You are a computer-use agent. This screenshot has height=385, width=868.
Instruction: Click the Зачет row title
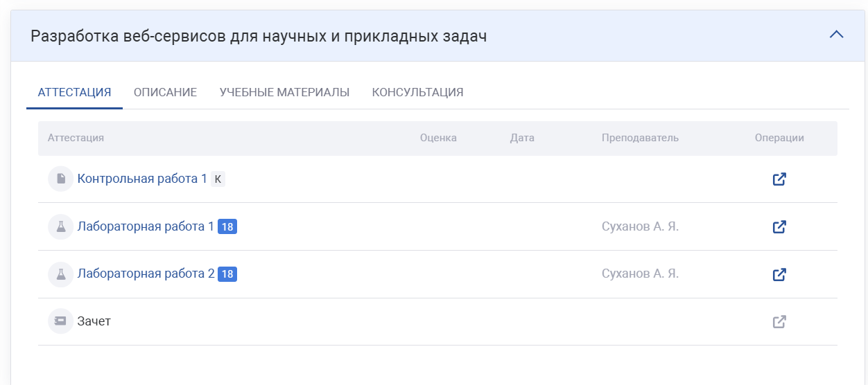pyautogui.click(x=94, y=321)
